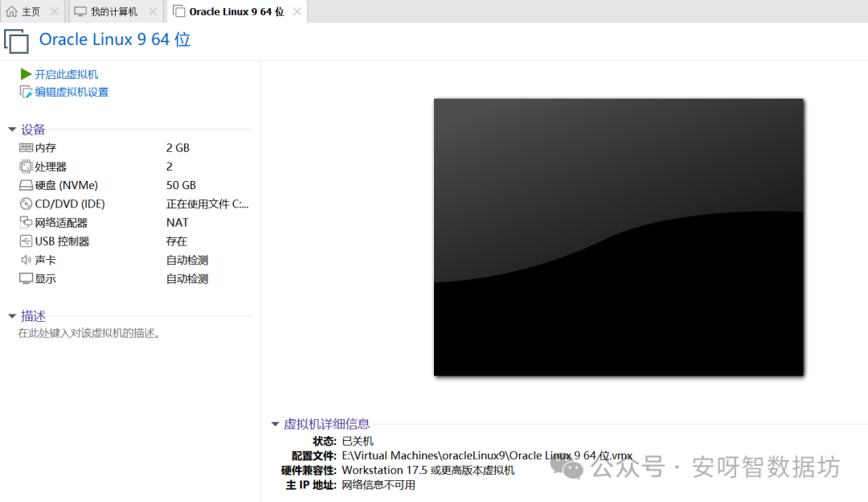Click the USB 控制器 device label
This screenshot has width=868, height=502.
[x=62, y=241]
